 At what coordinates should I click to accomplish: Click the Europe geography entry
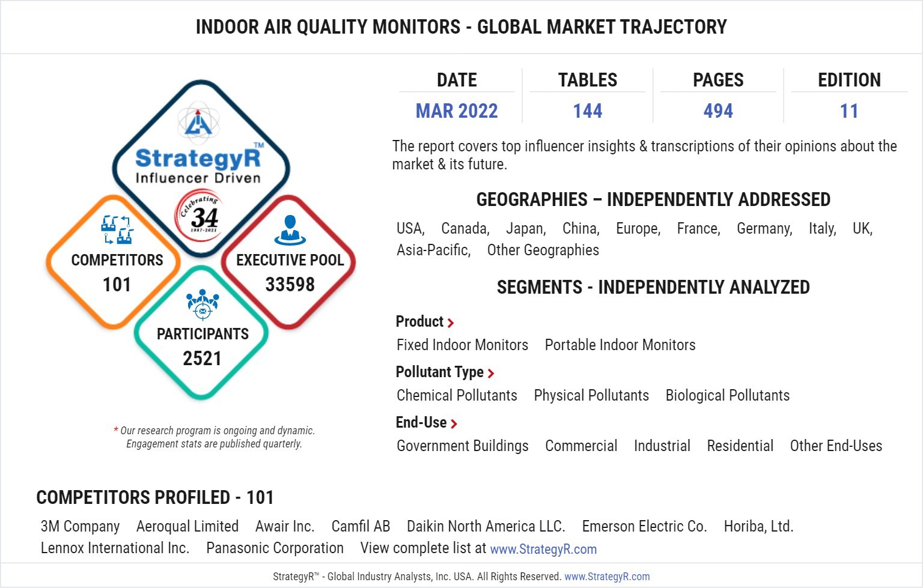(638, 229)
